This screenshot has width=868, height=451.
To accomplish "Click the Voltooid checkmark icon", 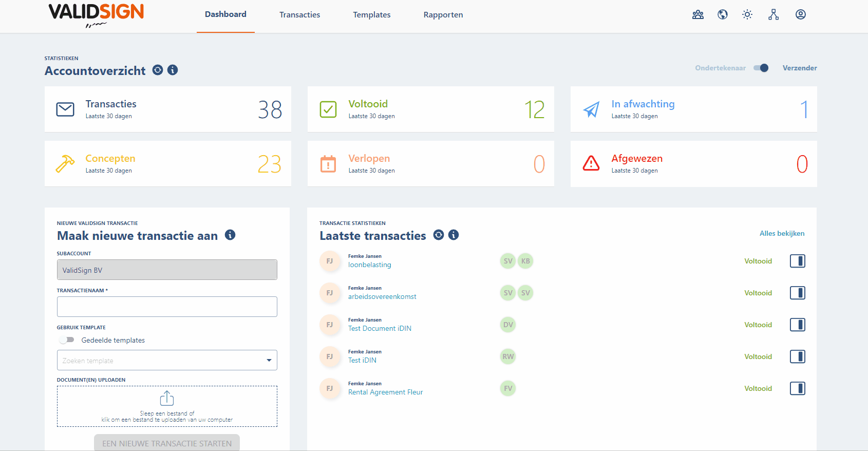I will click(328, 109).
